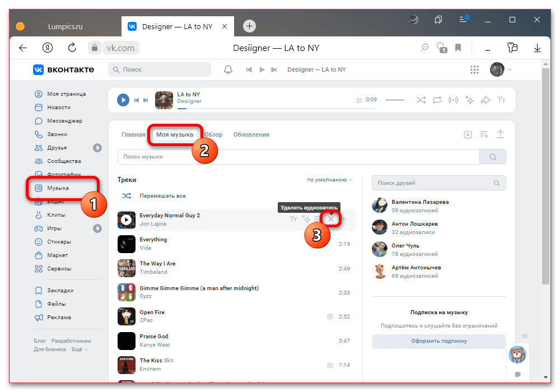560x392 pixels.
Task: Switch to the Главная tab
Action: (x=133, y=134)
